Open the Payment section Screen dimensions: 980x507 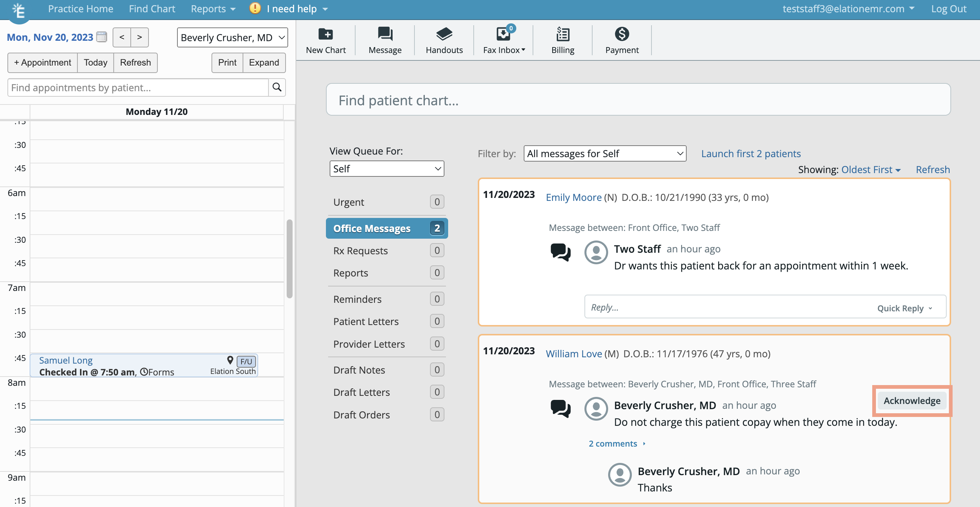pyautogui.click(x=621, y=40)
